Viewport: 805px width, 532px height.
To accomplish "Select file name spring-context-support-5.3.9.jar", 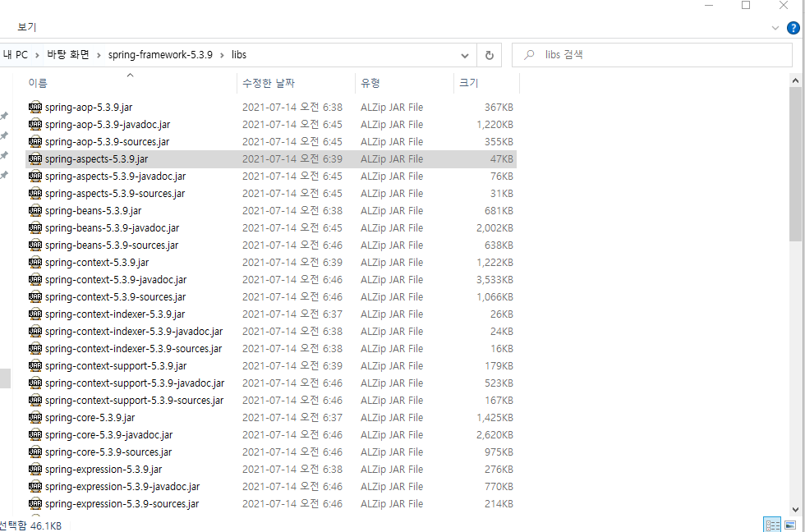I will click(x=116, y=366).
